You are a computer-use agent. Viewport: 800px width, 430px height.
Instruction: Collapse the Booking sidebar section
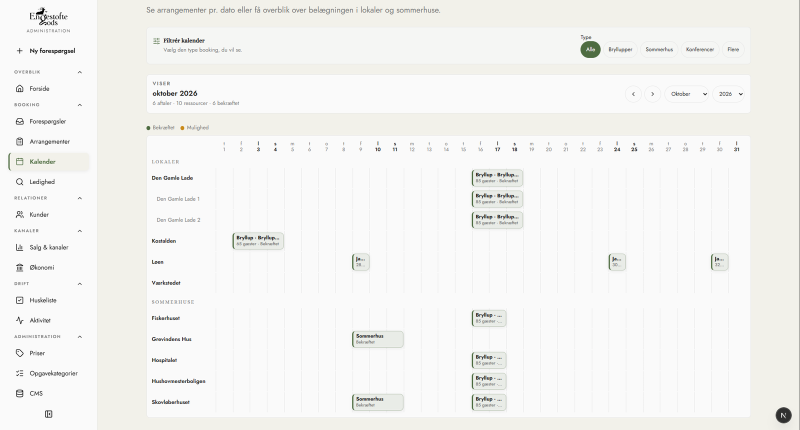pos(80,105)
